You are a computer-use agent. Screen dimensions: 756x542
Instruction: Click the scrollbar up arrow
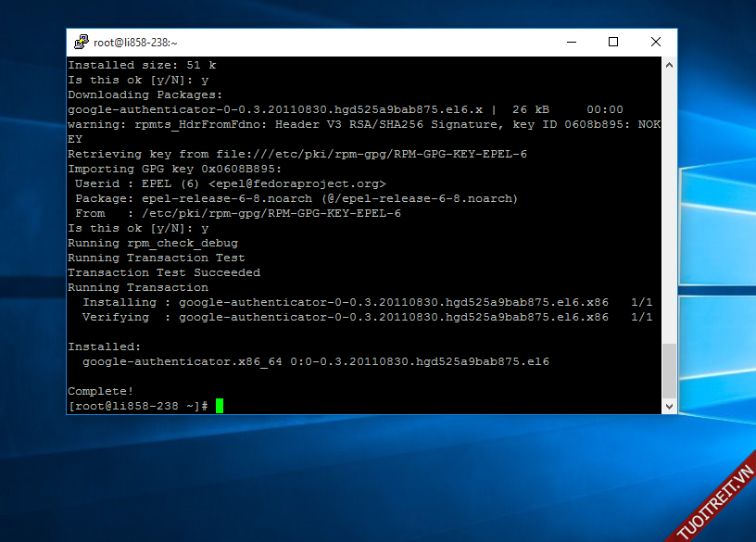[x=669, y=65]
